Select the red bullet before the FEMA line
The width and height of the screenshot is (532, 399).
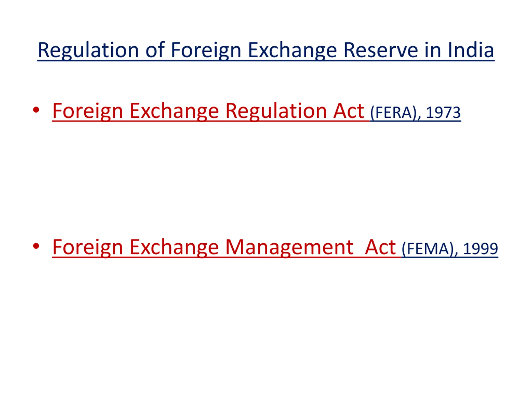[36, 246]
